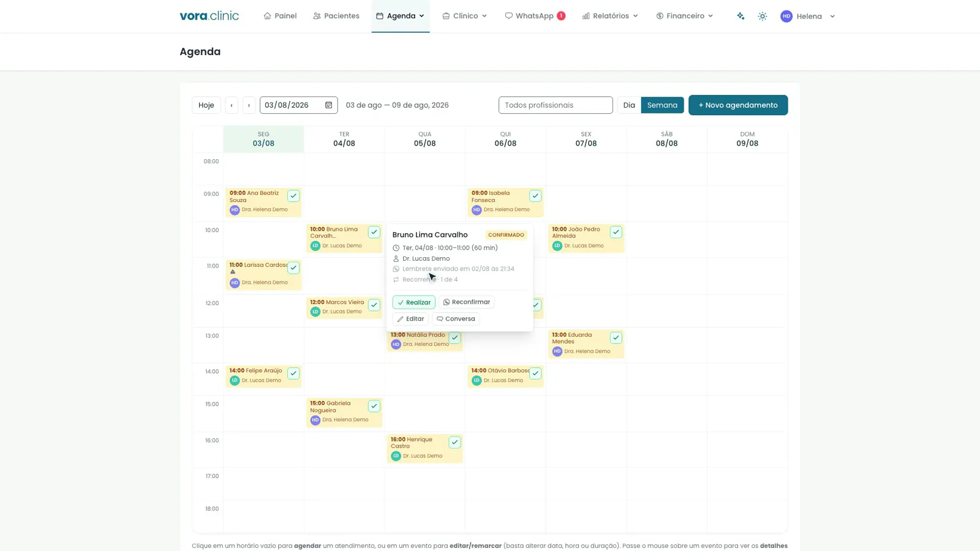Click Conversa in the appointment popup
980x551 pixels.
(456, 319)
